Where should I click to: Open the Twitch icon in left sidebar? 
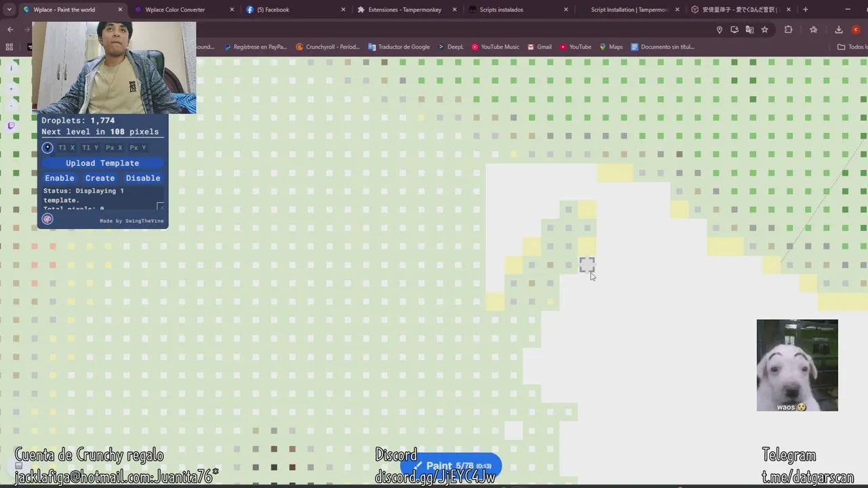coord(11,125)
